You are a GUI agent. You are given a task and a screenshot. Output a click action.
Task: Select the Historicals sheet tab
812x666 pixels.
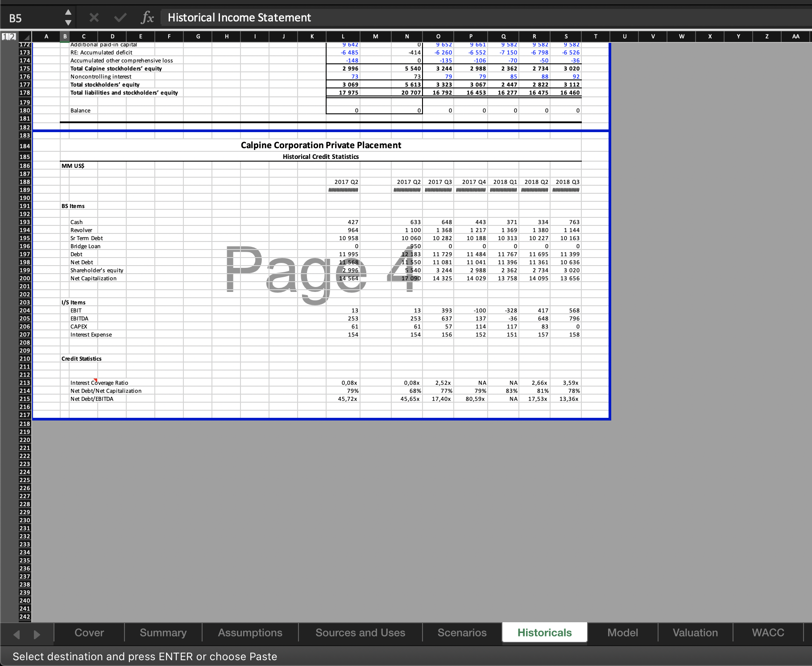point(544,633)
